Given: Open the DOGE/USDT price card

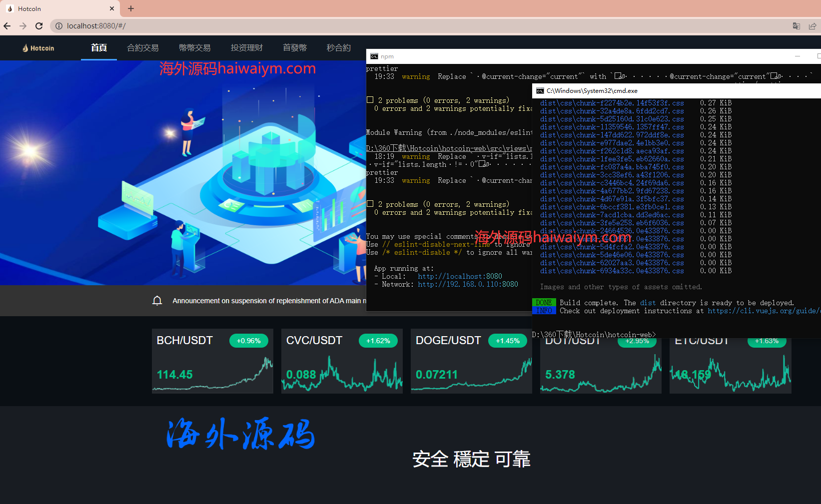Looking at the screenshot, I should [471, 361].
